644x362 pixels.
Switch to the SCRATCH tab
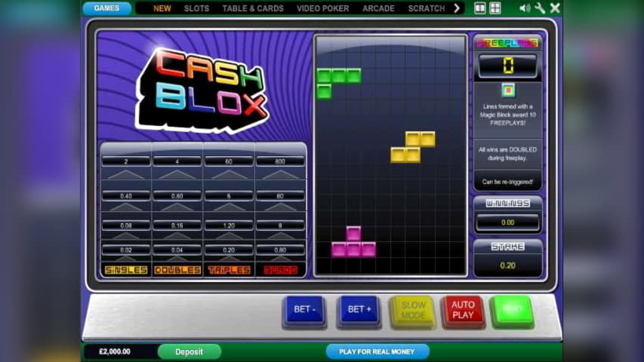(427, 8)
